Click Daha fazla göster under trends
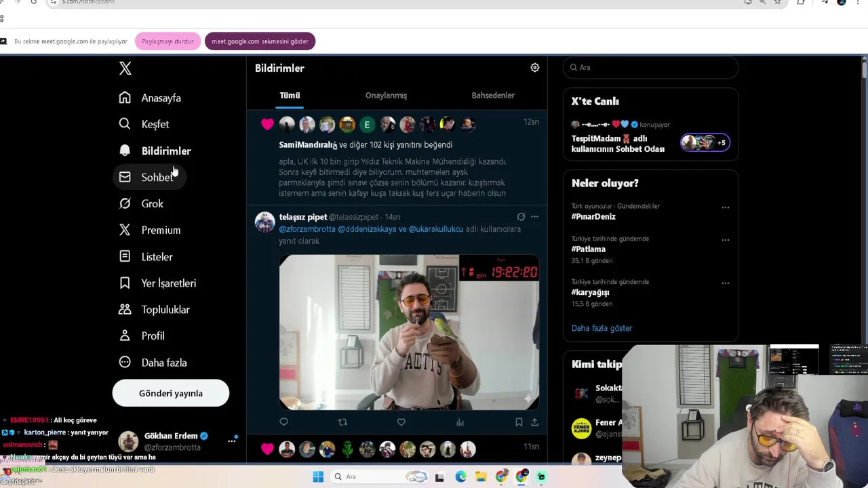The image size is (868, 488). click(x=601, y=328)
